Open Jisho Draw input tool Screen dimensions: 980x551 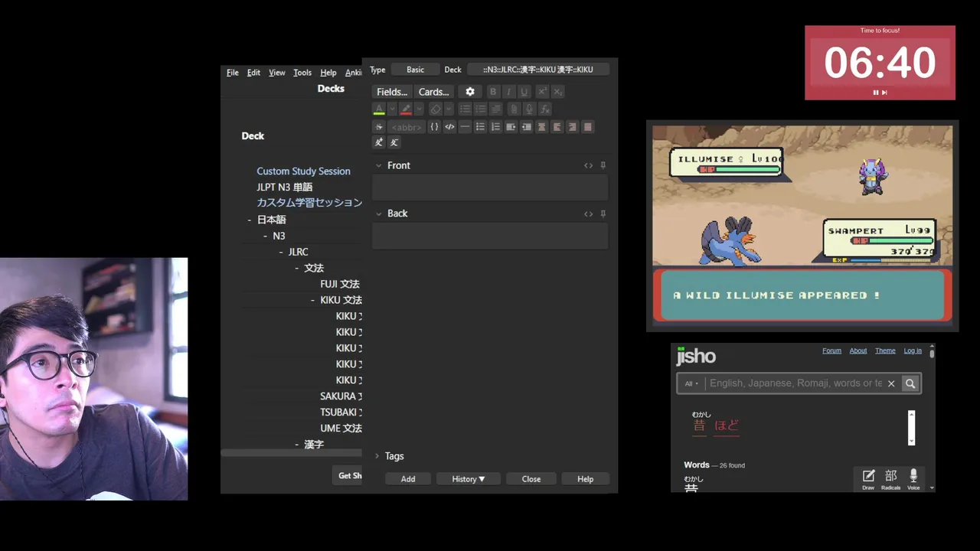point(868,479)
